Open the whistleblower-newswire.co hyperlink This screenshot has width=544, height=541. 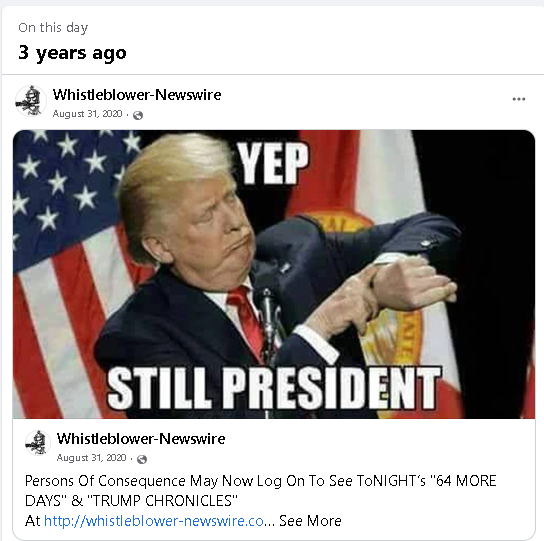pos(154,521)
